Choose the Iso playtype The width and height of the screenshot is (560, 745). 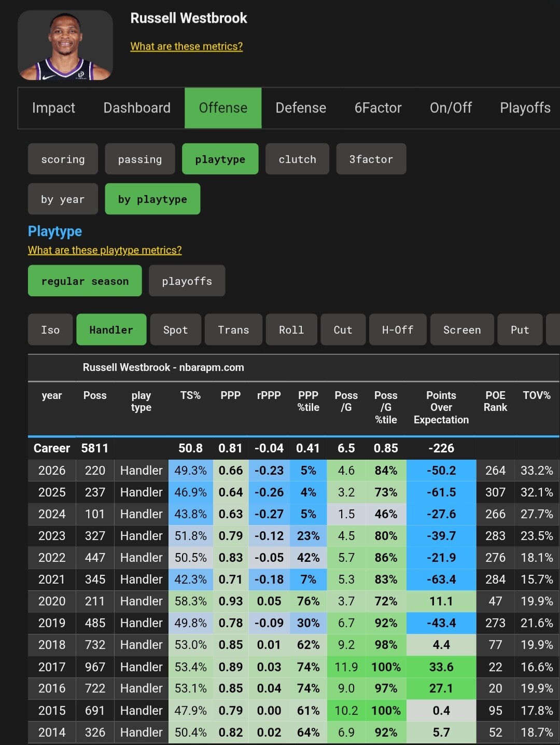tap(50, 329)
